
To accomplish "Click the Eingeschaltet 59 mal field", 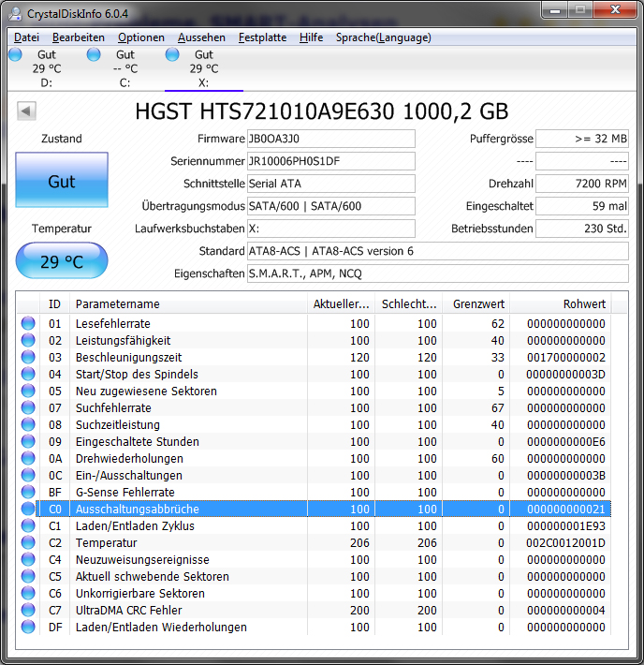I will click(582, 206).
